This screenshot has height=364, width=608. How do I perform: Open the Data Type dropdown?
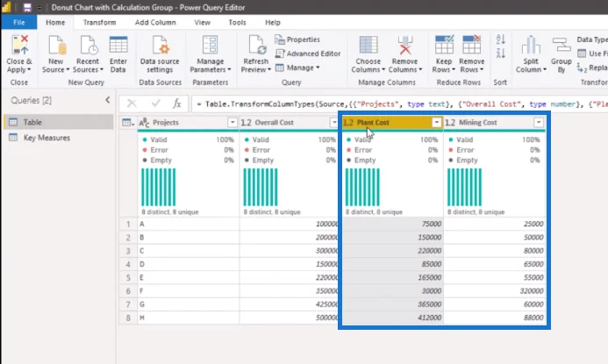pyautogui.click(x=592, y=39)
